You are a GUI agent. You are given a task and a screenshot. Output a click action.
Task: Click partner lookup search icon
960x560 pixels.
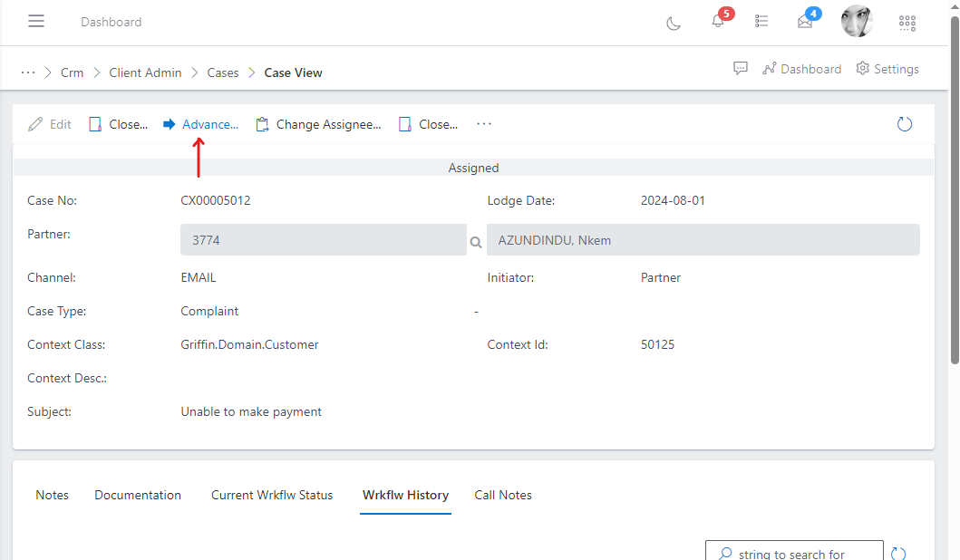tap(476, 242)
